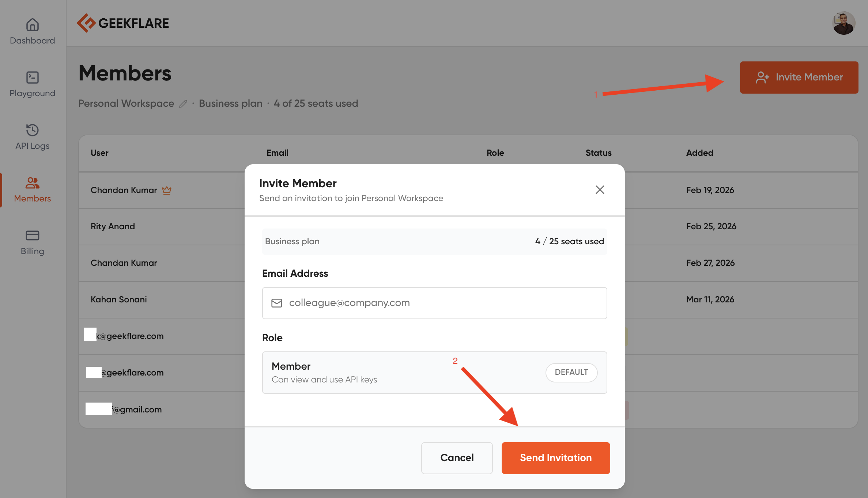The width and height of the screenshot is (868, 498).
Task: Click Send Invitation button
Action: [555, 458]
